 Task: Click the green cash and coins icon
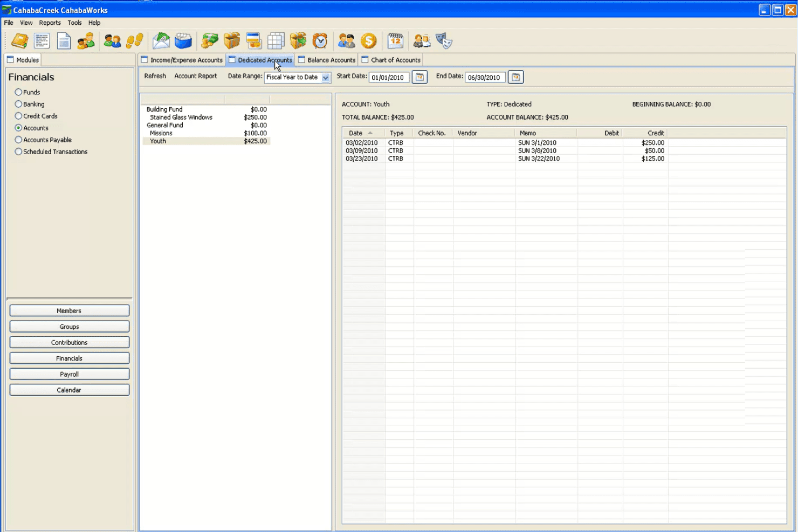click(210, 41)
